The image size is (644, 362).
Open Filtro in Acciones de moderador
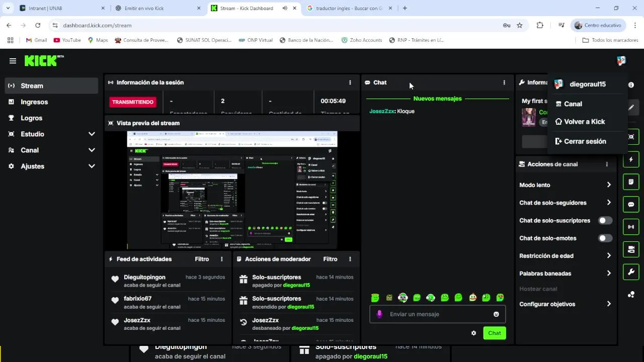coord(330,259)
